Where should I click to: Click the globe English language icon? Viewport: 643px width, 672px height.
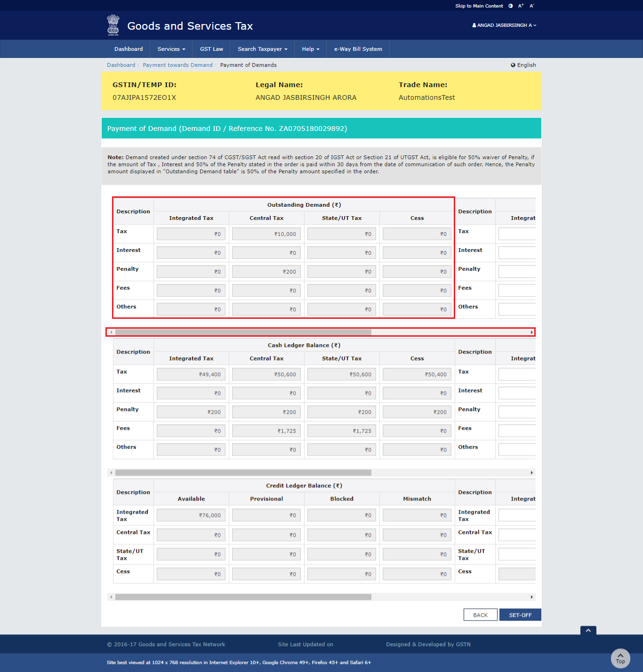pos(513,65)
